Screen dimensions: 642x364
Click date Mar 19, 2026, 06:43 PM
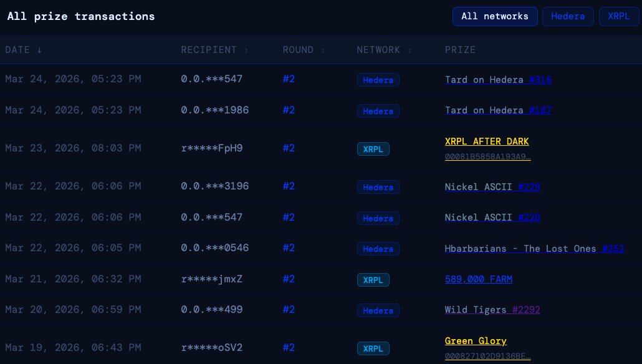click(73, 348)
